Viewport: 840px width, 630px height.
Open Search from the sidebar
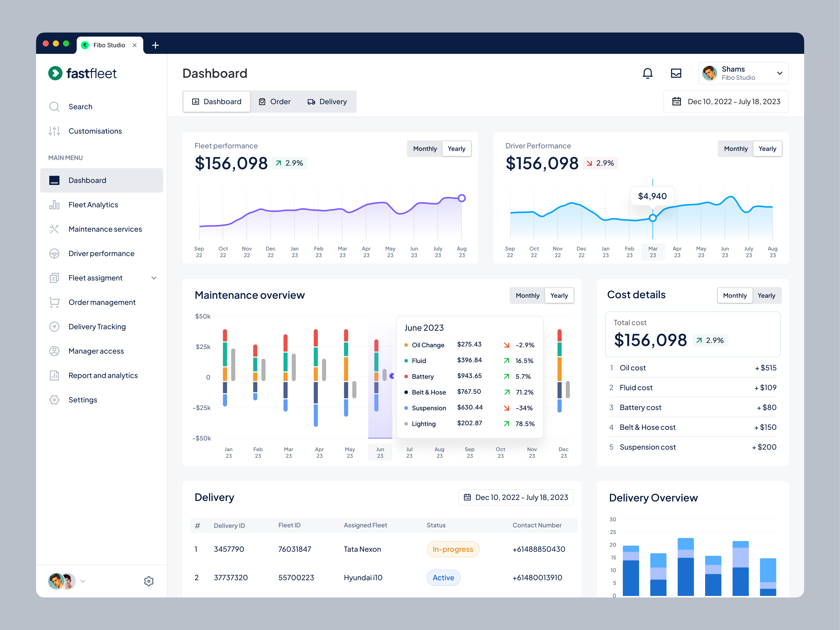80,107
